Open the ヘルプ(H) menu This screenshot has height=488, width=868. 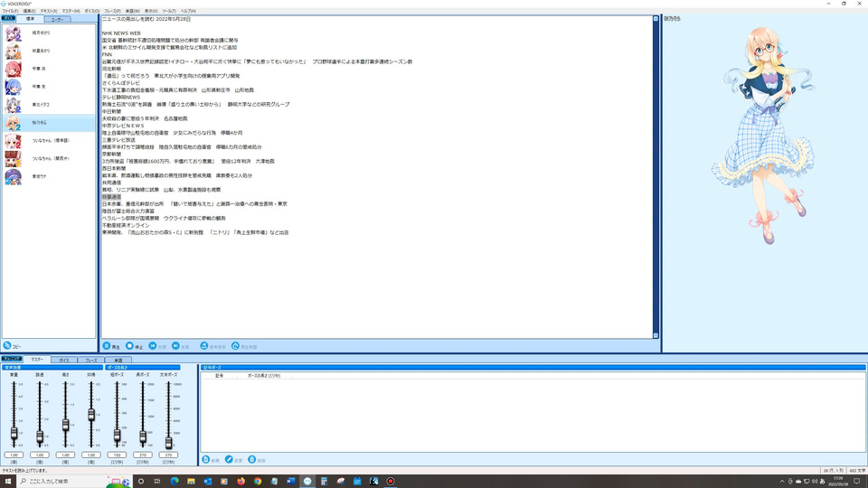(188, 11)
